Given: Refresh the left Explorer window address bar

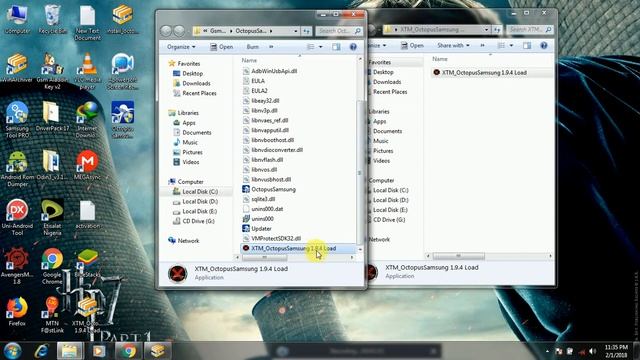Looking at the screenshot, I should click(306, 31).
